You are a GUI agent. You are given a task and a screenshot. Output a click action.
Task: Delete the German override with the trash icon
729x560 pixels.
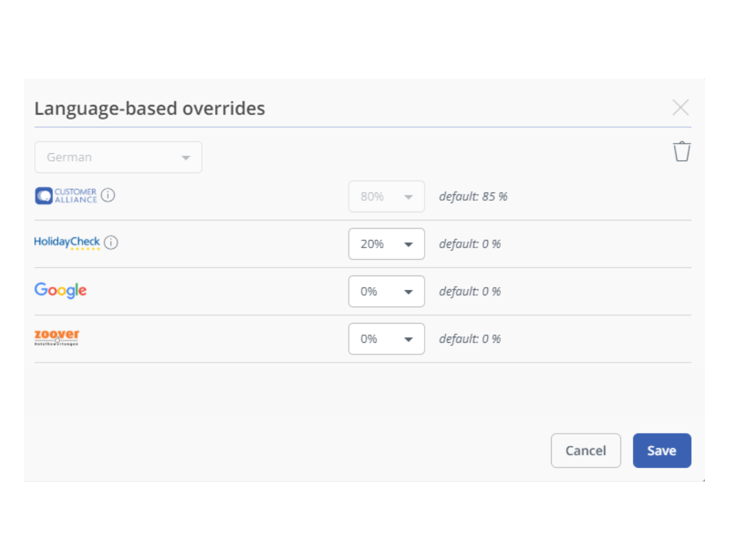point(682,152)
